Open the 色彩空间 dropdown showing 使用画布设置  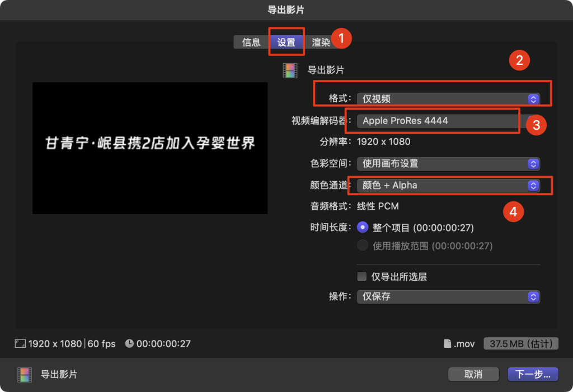point(448,164)
